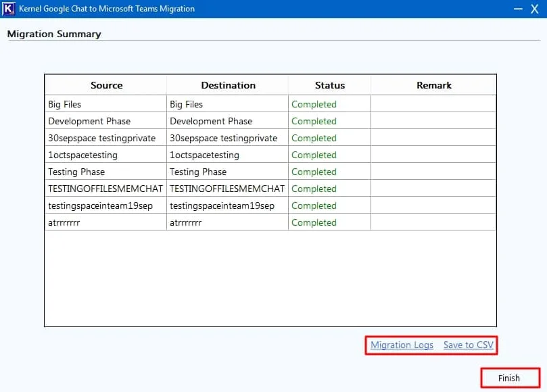
Task: Select testingspaceinteam19sep source cell
Action: pyautogui.click(x=106, y=205)
